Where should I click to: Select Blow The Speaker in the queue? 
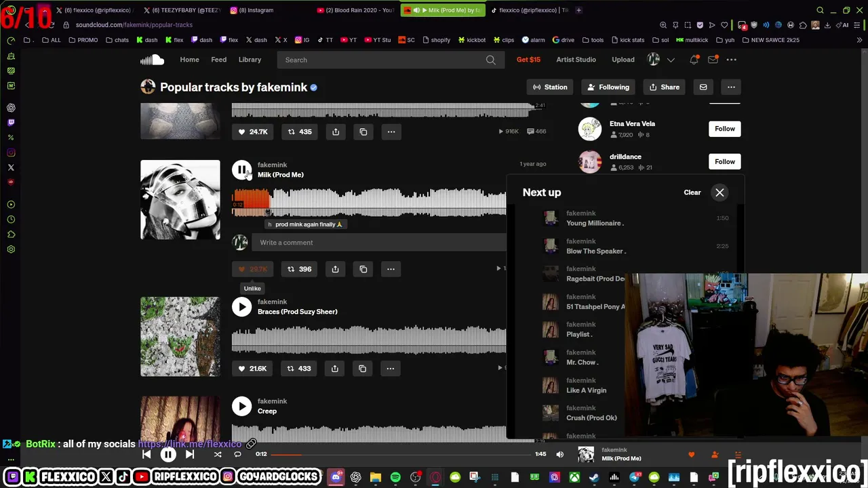(596, 251)
